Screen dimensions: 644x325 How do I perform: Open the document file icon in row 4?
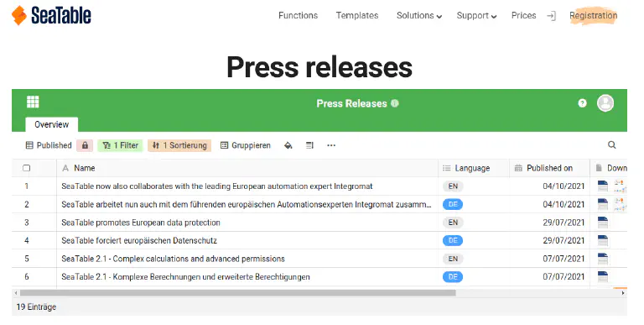tap(603, 240)
